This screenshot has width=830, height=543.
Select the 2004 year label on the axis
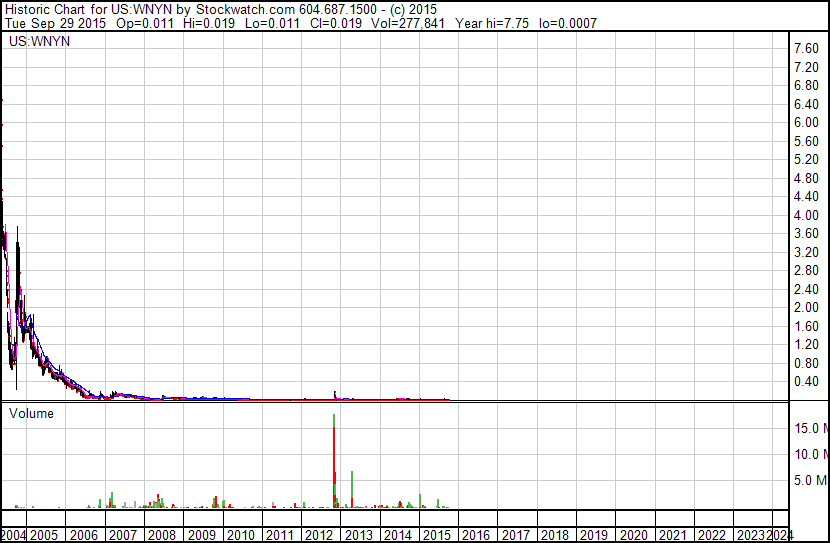[13, 535]
